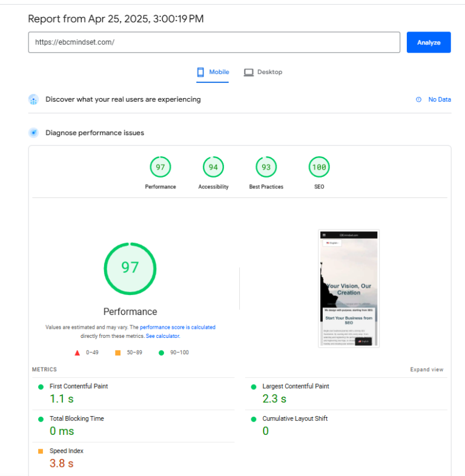This screenshot has width=465, height=476.
Task: Click the Desktop monitor icon
Action: [x=249, y=72]
